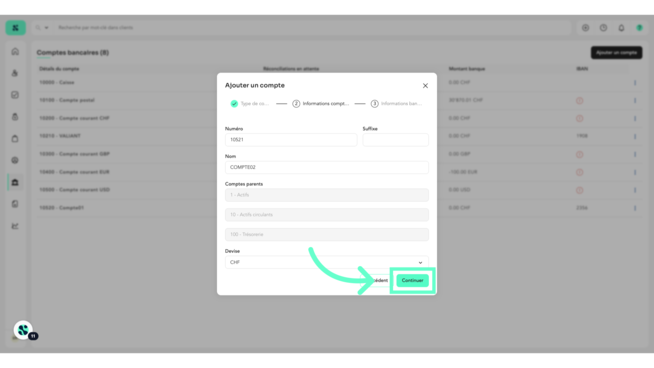This screenshot has height=368, width=654.
Task: Click the keyword search input field
Action: (313, 28)
